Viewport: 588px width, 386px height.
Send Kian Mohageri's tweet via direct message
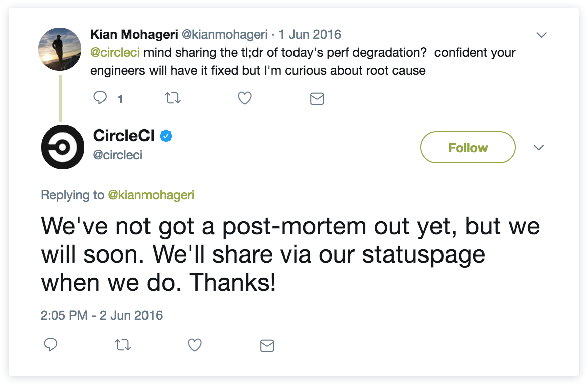[x=317, y=99]
